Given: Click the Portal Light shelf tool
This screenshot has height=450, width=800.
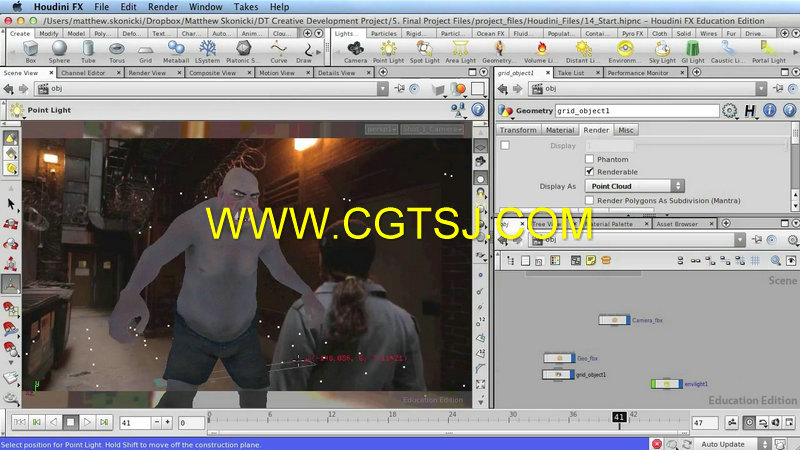Looking at the screenshot, I should pyautogui.click(x=769, y=52).
